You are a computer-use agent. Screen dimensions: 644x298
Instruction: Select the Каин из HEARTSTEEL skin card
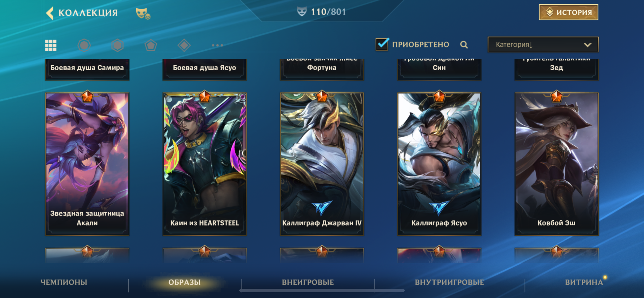[205, 164]
